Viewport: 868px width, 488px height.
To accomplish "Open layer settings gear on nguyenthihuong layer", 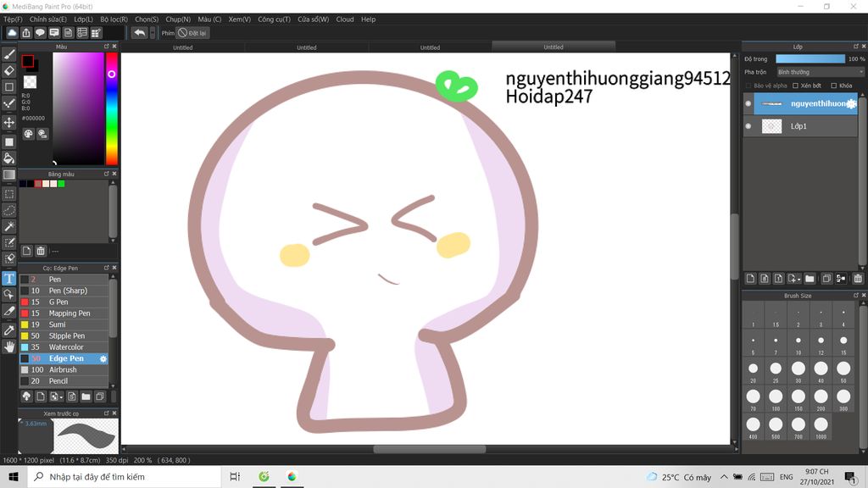I will (851, 103).
